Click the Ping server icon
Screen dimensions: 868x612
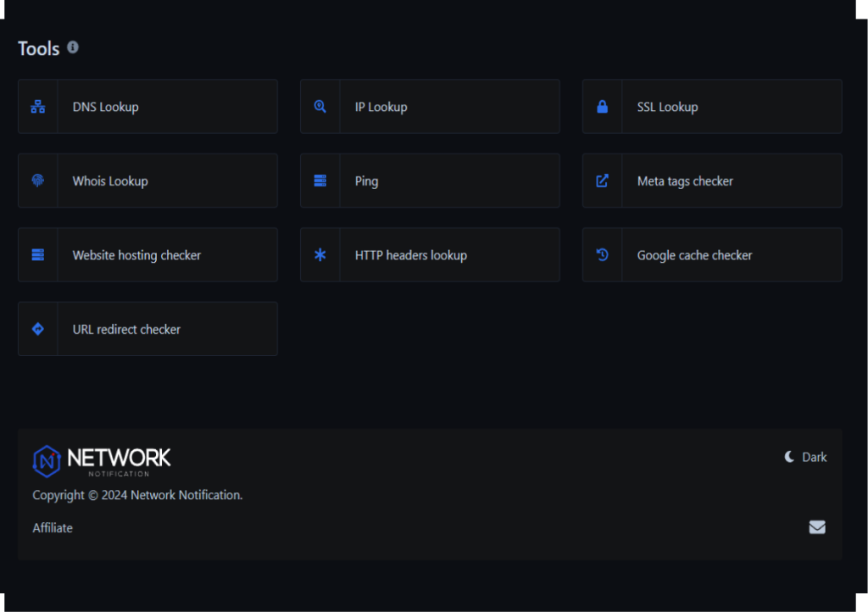pyautogui.click(x=320, y=181)
